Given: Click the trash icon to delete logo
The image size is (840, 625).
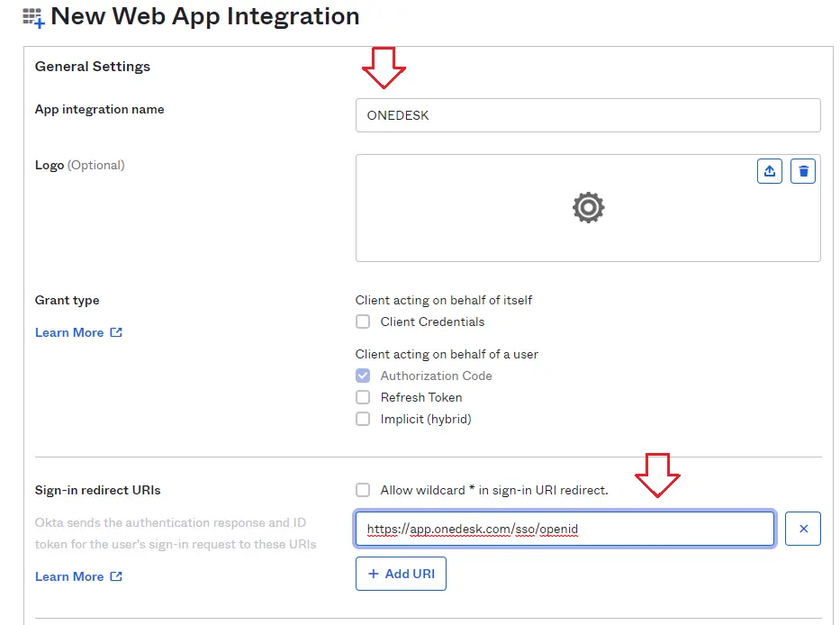Looking at the screenshot, I should [x=803, y=171].
